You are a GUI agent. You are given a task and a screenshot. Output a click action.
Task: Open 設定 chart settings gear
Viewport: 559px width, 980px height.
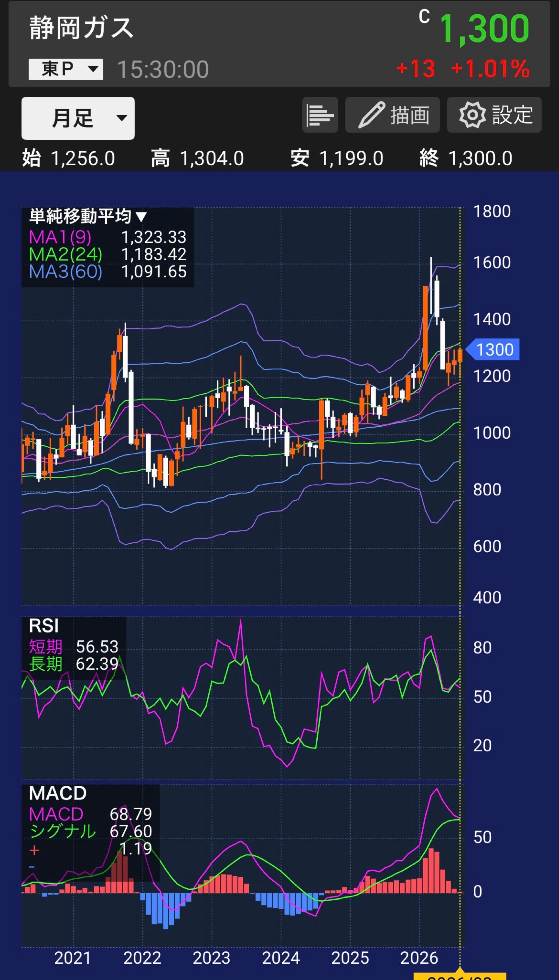click(x=494, y=115)
